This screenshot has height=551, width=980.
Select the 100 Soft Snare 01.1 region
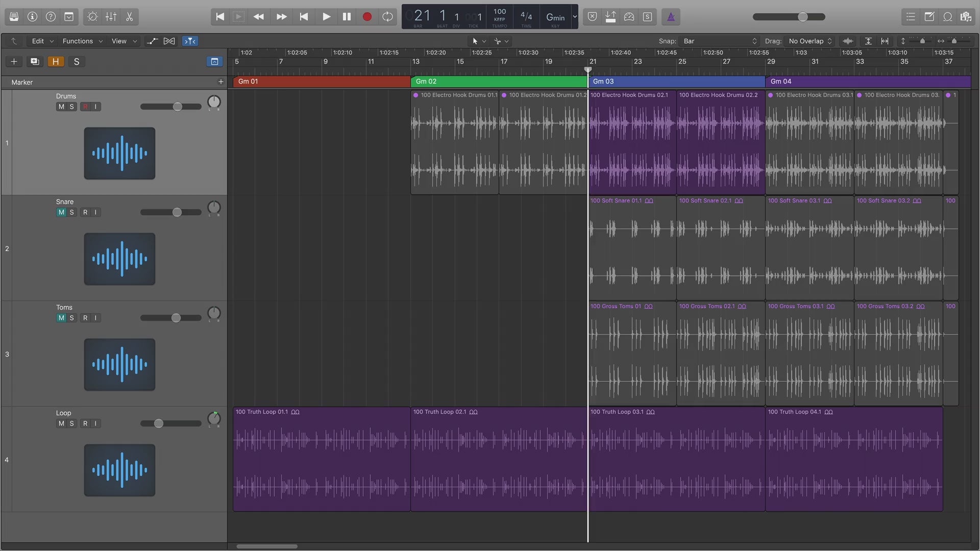tap(632, 248)
